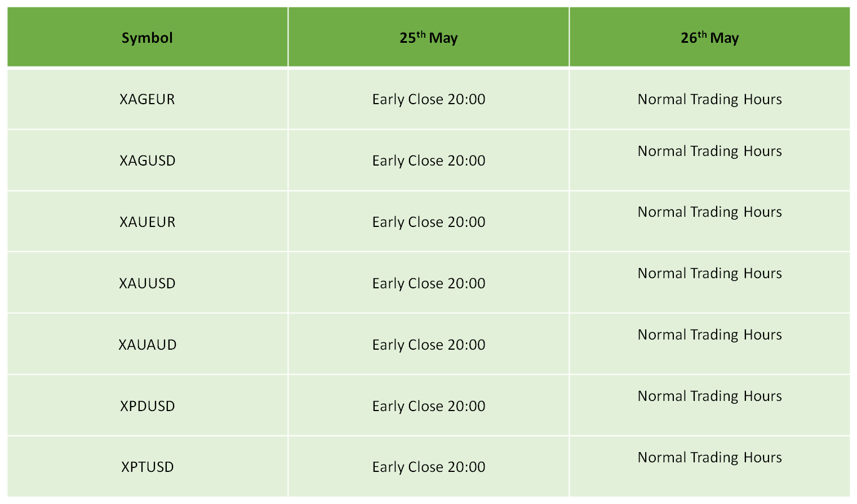857x504 pixels.
Task: Click Early Close 20:00 for XAUEUR
Action: tap(428, 222)
